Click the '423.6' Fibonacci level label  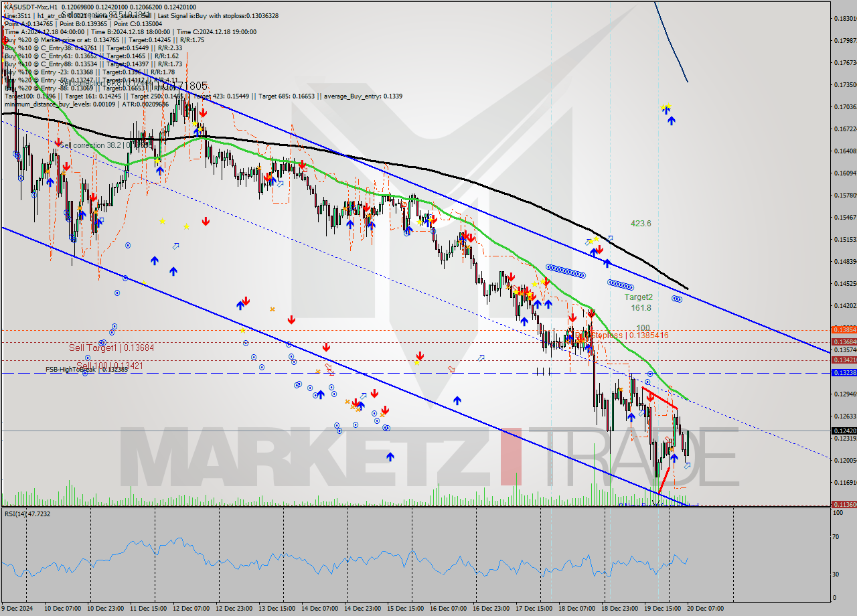click(x=641, y=224)
